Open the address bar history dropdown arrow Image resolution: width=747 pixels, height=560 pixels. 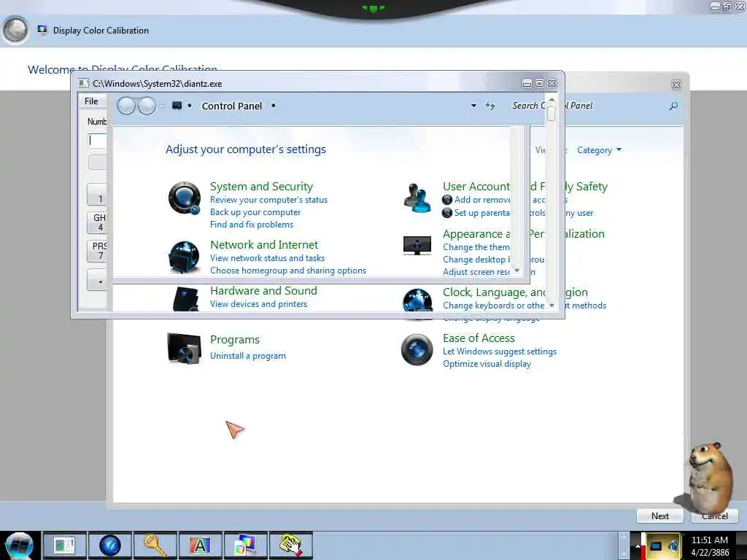[x=473, y=105]
